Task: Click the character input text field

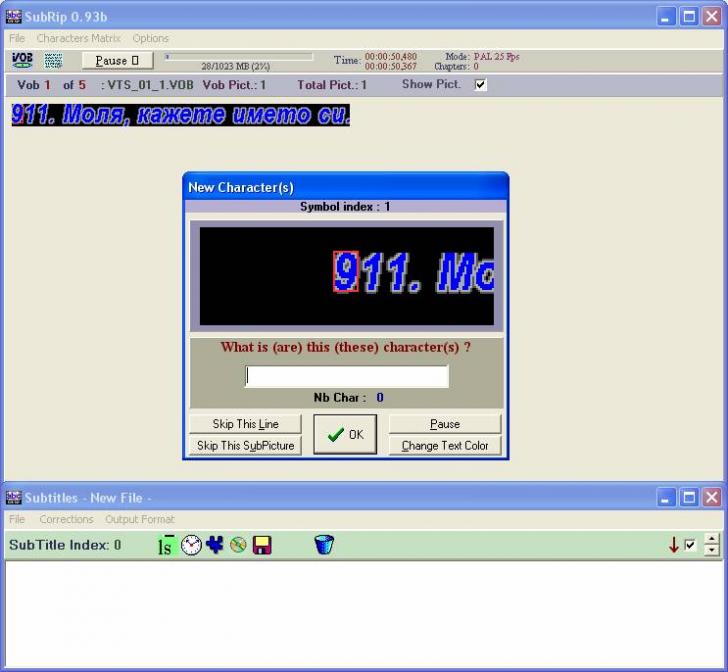Action: 347,376
